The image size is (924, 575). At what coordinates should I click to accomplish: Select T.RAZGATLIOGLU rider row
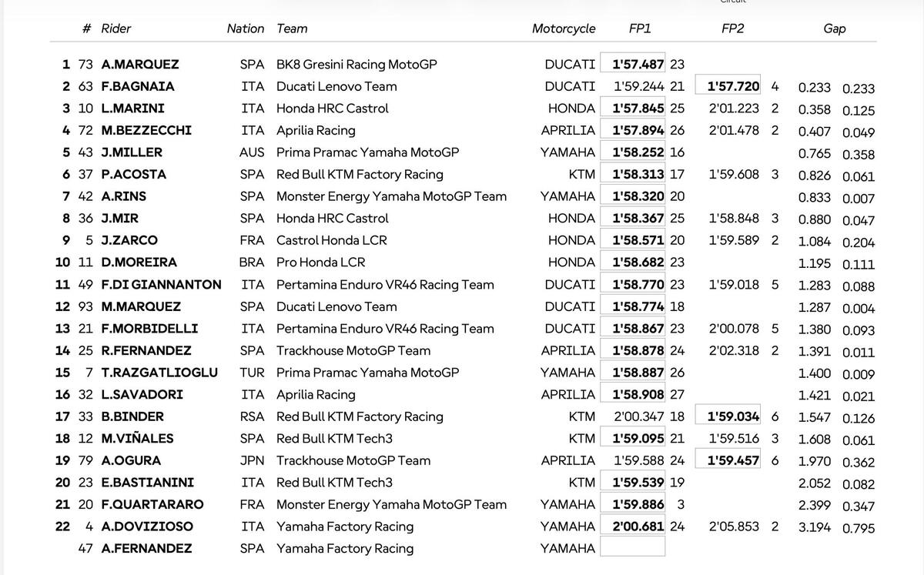159,373
